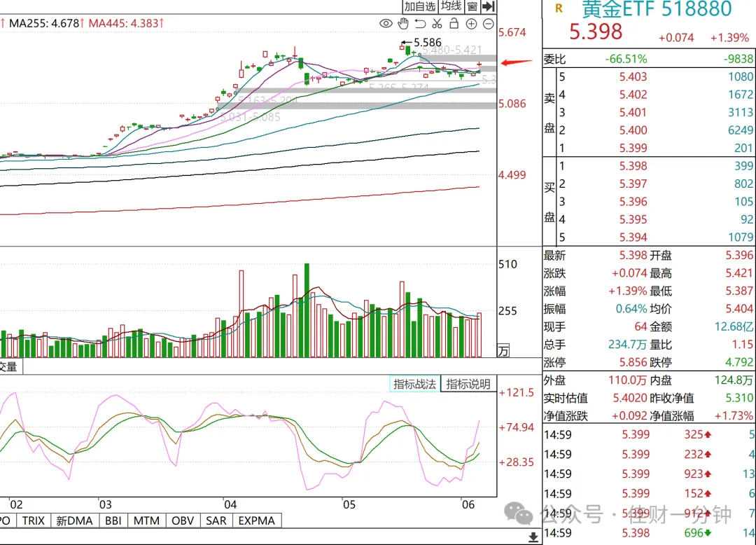Open the 指标说明 button

[x=468, y=384]
